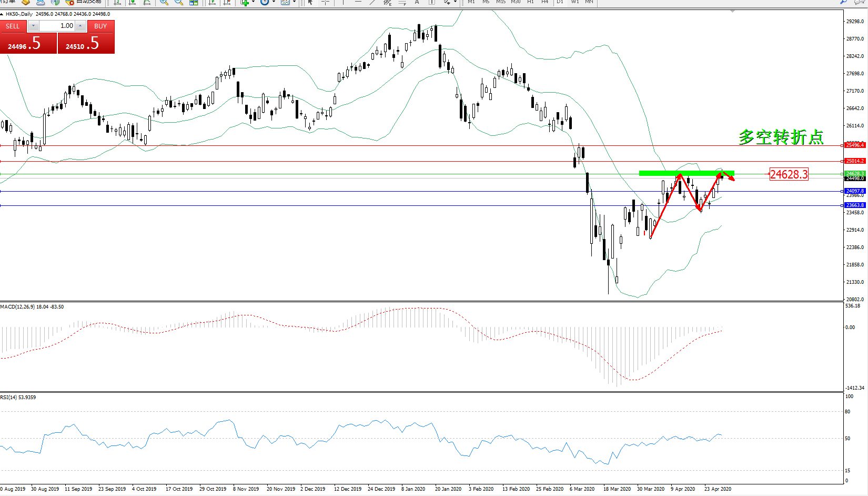The width and height of the screenshot is (868, 496).
Task: Open the search magnifier icon at top right
Action: click(844, 2)
